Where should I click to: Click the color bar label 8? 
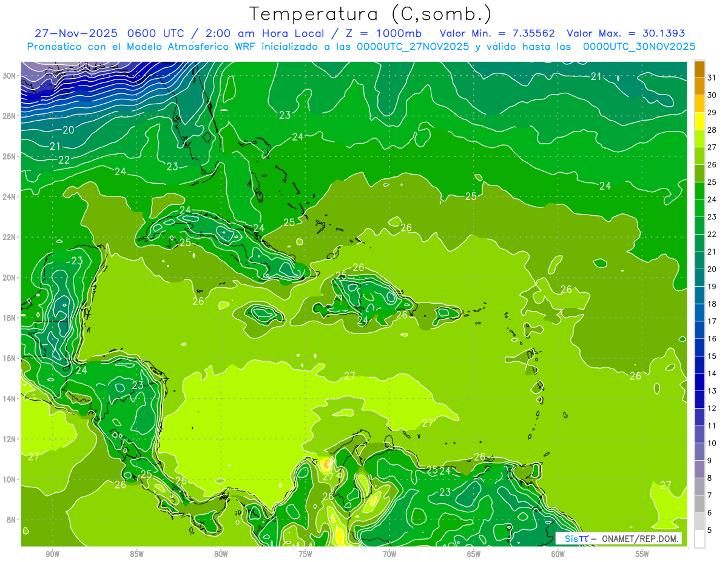click(709, 478)
